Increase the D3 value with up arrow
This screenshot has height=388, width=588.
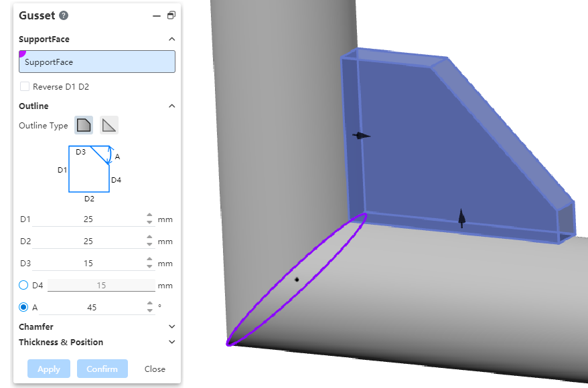tap(149, 260)
